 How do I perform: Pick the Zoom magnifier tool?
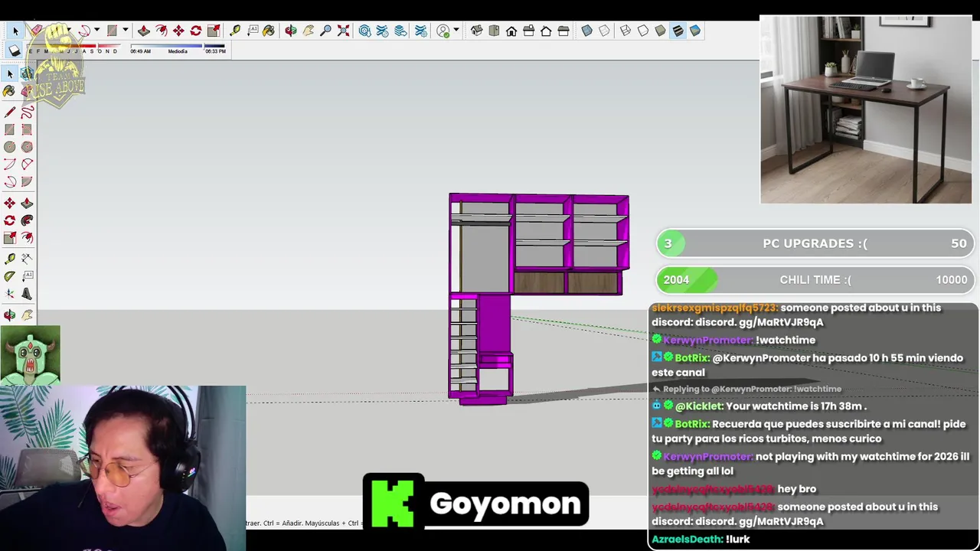coord(326,31)
